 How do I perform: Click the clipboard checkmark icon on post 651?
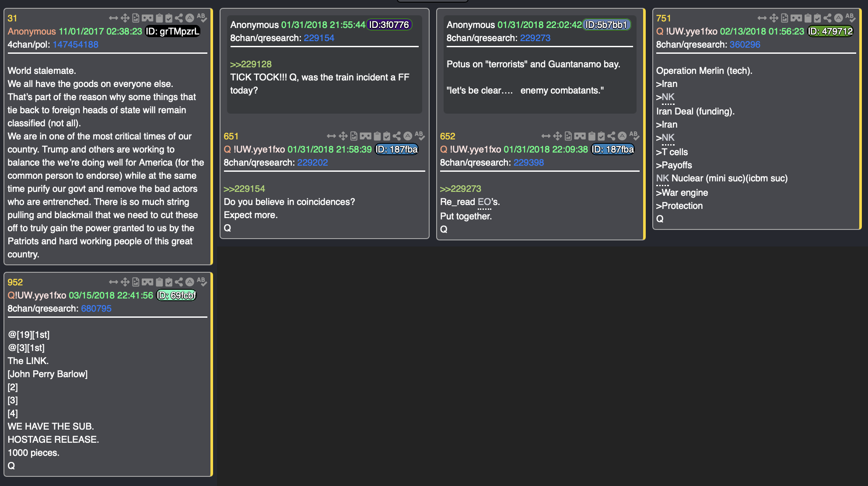coord(387,136)
